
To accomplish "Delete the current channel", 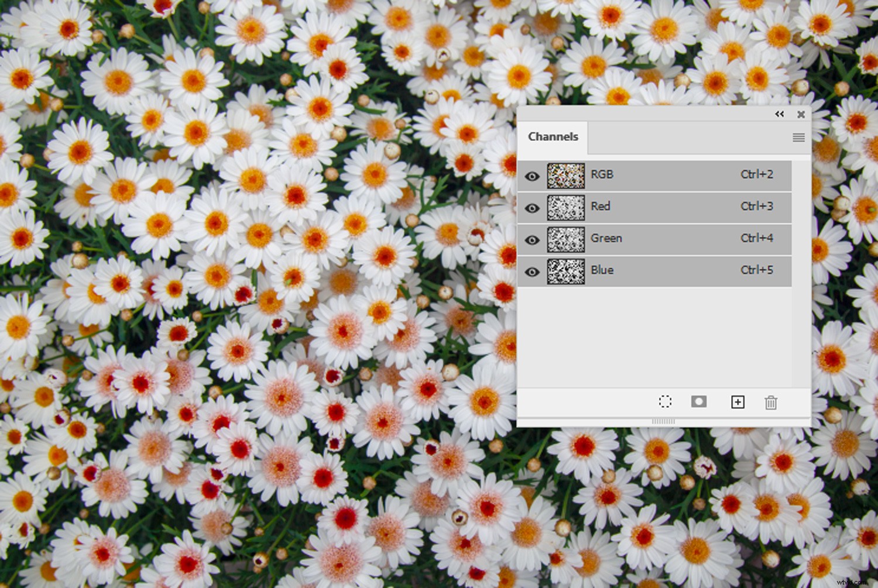I will pos(771,403).
